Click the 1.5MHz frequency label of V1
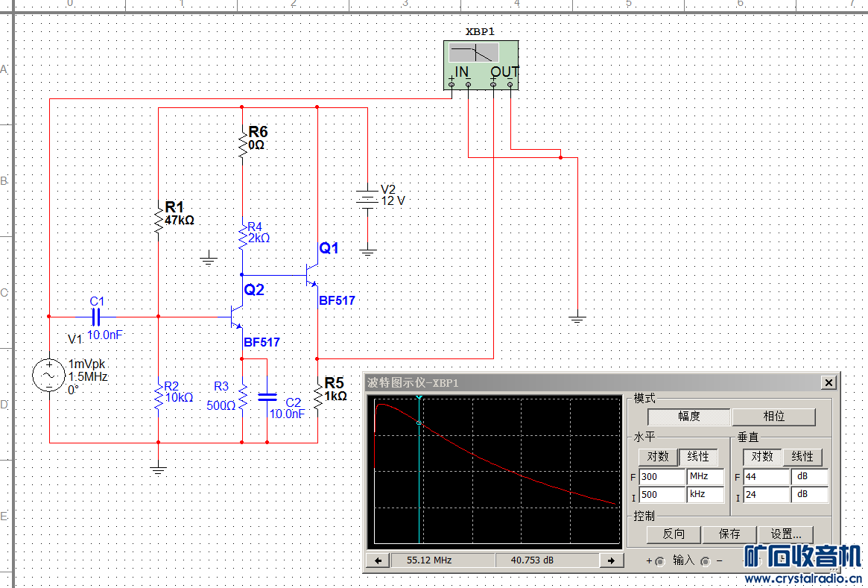Screen dimensions: 868x588 click(88, 377)
